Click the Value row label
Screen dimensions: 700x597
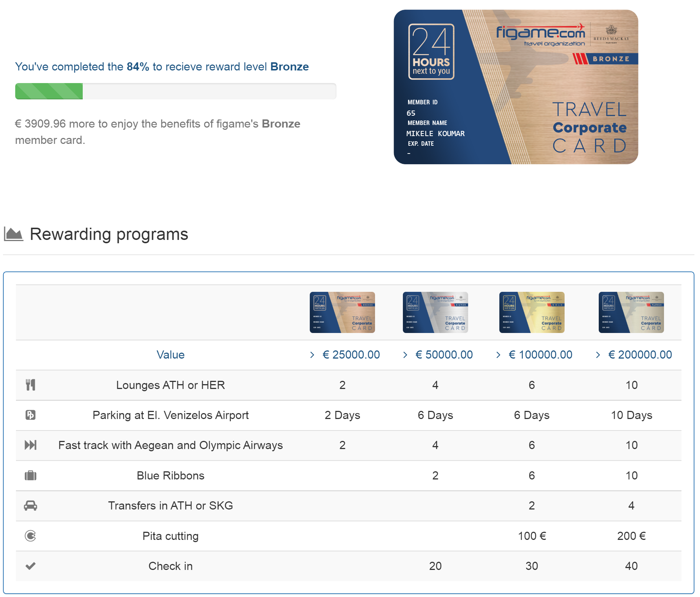pos(171,355)
